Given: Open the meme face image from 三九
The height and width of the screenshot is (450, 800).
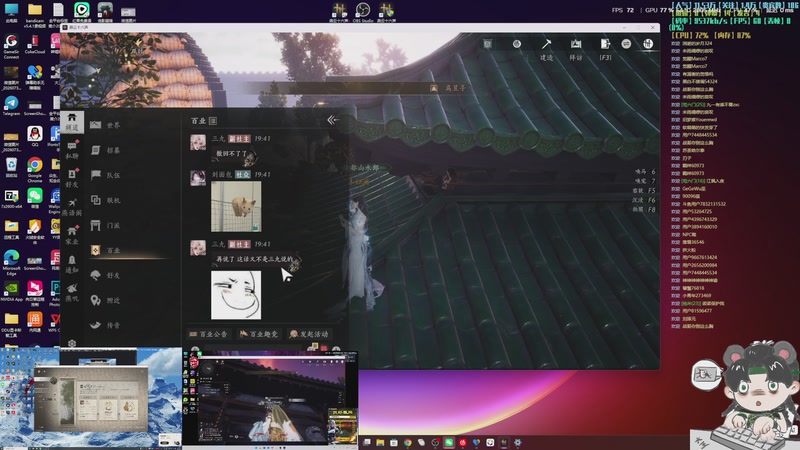Looking at the screenshot, I should point(236,295).
